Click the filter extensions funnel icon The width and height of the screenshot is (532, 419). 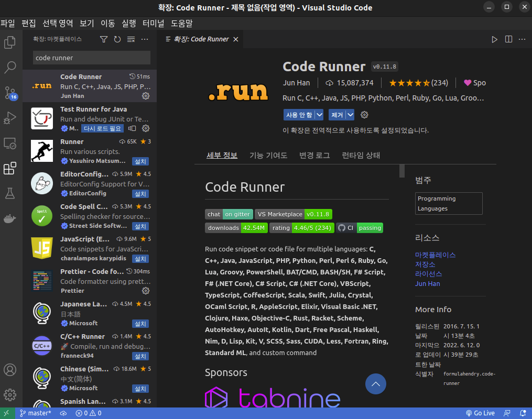(x=104, y=39)
